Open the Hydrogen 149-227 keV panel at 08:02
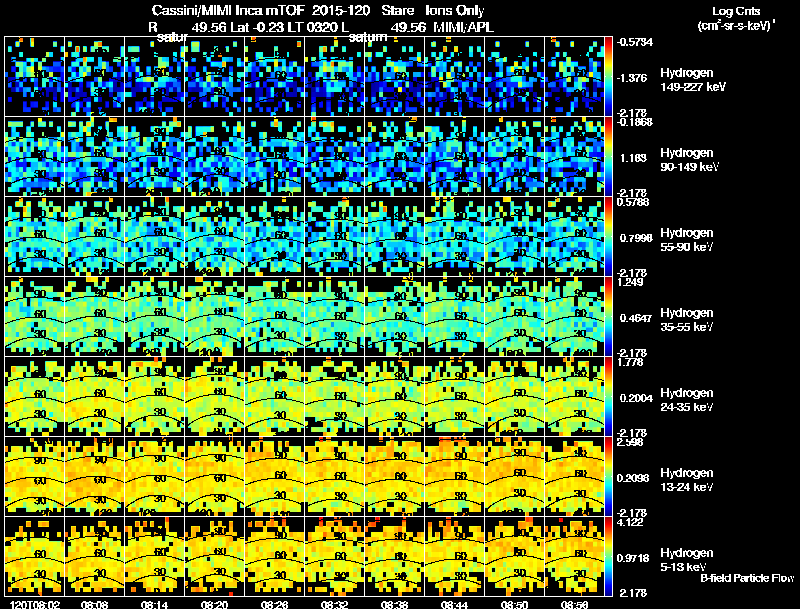This screenshot has width=800, height=609. [35, 76]
